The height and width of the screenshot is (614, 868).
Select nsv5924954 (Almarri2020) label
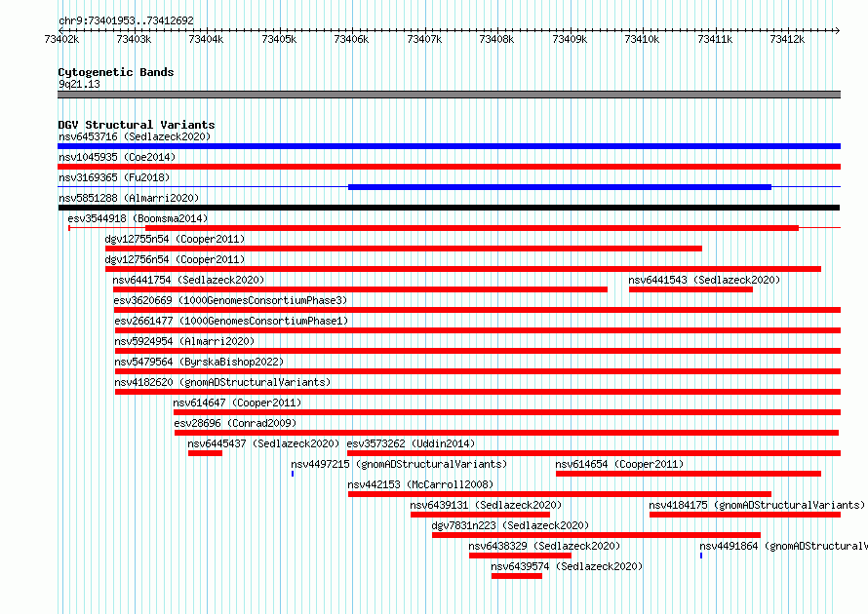pos(184,341)
